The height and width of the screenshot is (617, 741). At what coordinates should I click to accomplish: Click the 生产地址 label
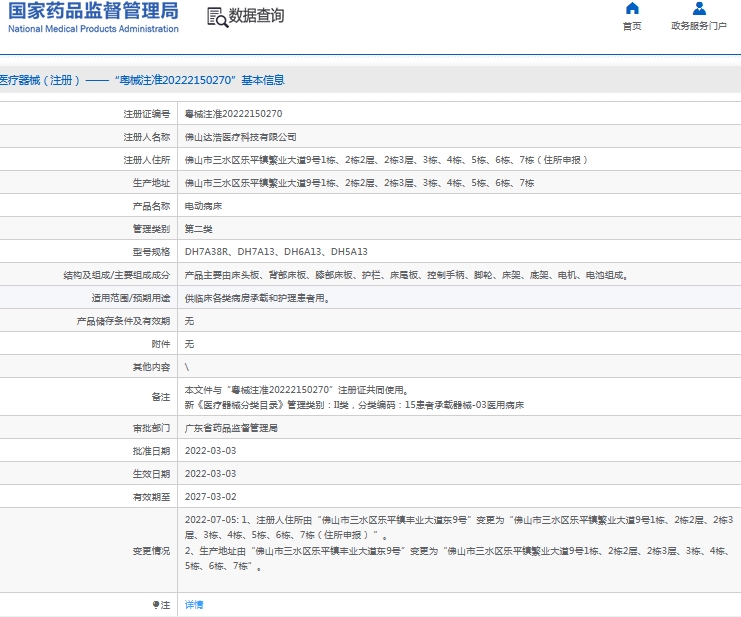tap(151, 183)
